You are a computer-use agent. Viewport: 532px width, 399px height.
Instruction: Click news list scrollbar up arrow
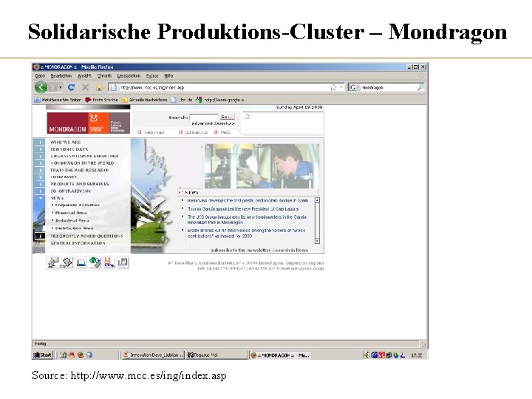pyautogui.click(x=317, y=200)
